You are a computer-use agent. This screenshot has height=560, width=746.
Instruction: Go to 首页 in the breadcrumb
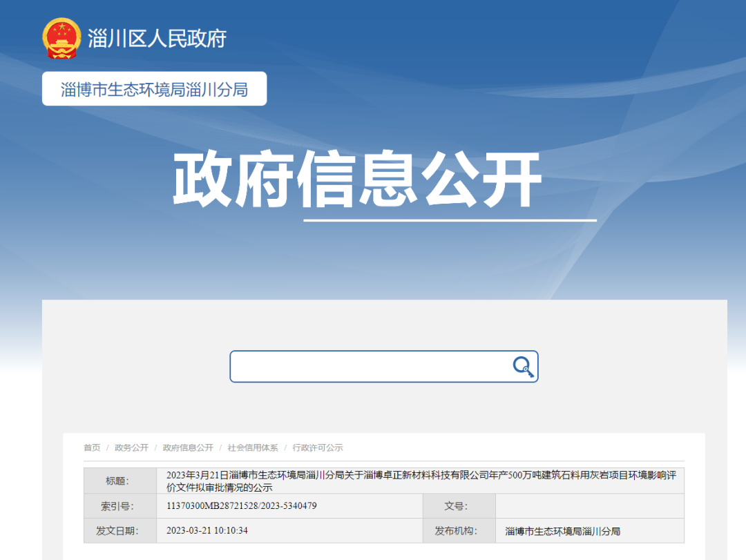pyautogui.click(x=92, y=448)
